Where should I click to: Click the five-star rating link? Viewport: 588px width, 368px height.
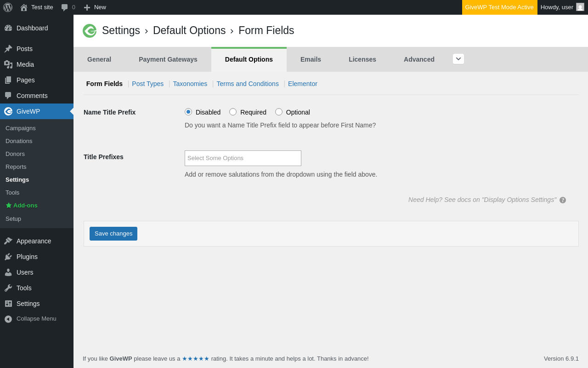click(196, 359)
